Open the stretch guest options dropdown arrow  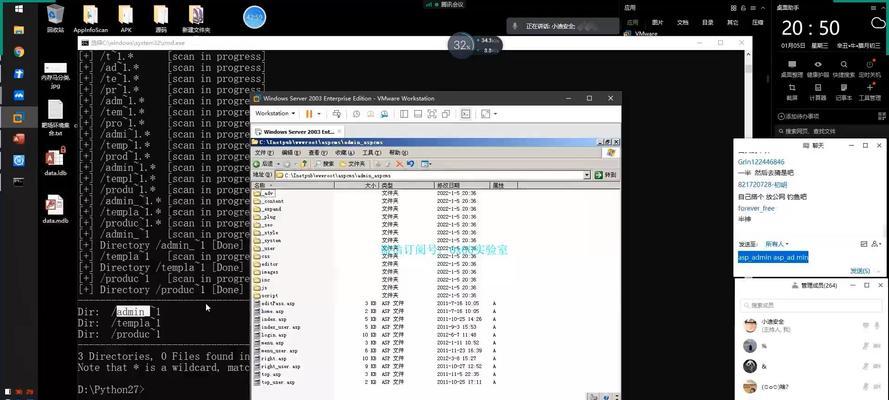496,114
